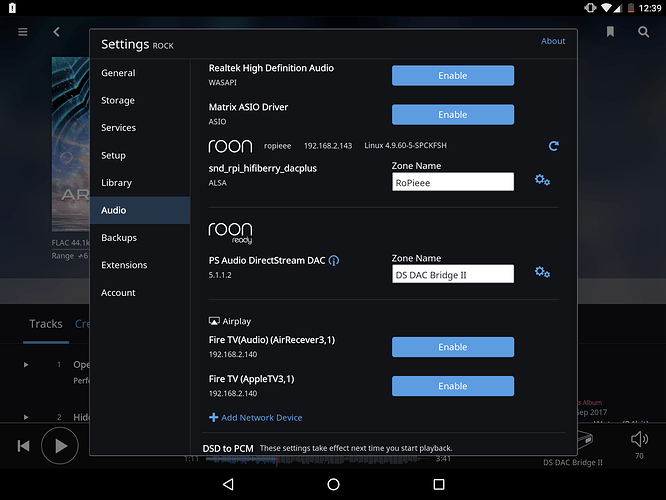The width and height of the screenshot is (666, 500).
Task: Open device settings gears for RoPieee zone
Action: (x=542, y=180)
